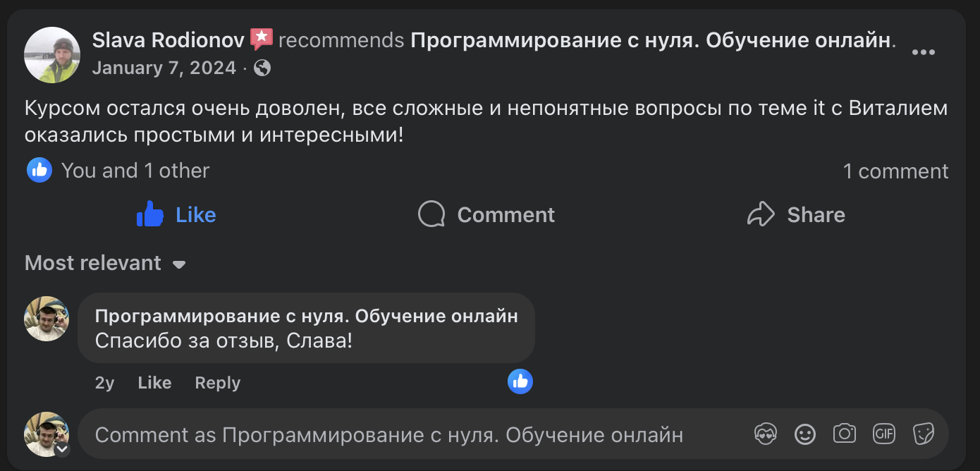Attach a photo via the camera icon
This screenshot has width=980, height=471.
[844, 434]
